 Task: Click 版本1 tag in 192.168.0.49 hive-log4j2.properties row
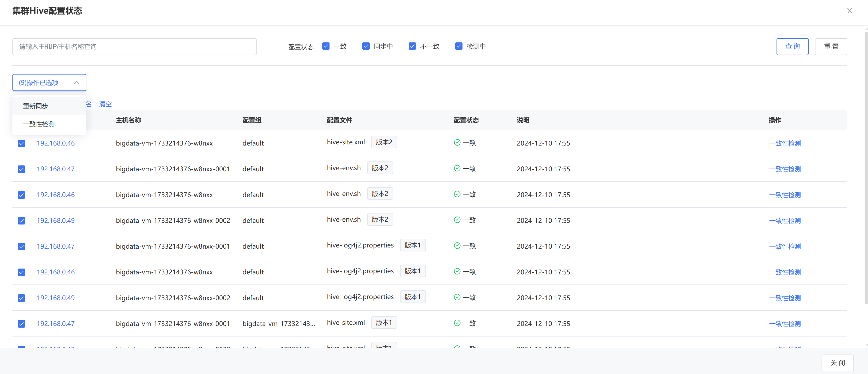click(x=413, y=297)
